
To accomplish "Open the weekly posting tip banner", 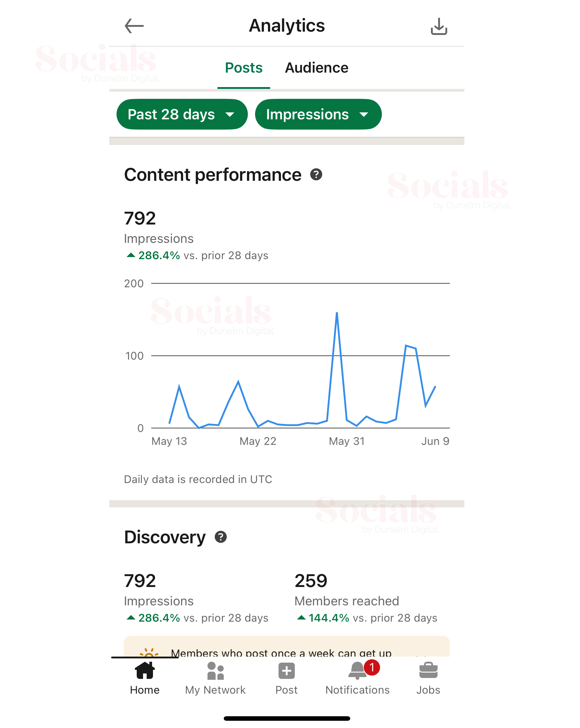I will point(286,647).
